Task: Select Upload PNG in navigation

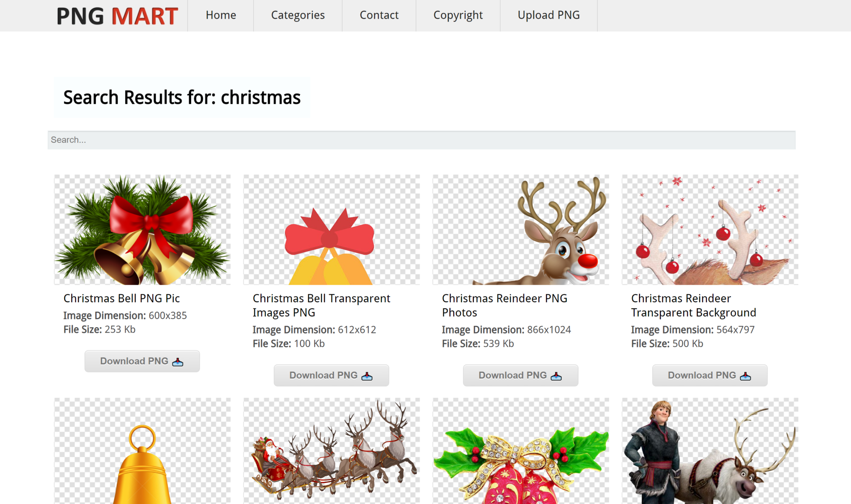Action: pos(548,15)
